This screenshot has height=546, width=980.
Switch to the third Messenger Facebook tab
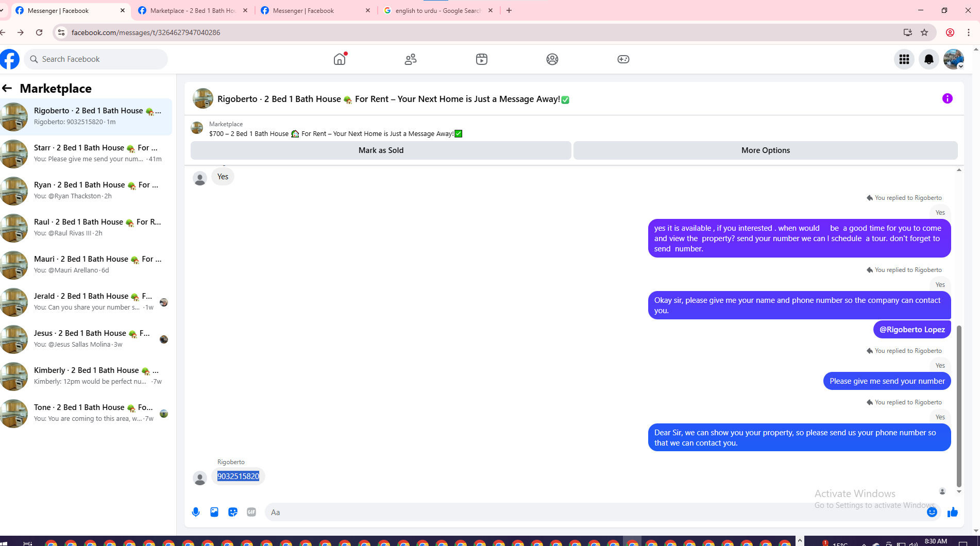(x=316, y=10)
